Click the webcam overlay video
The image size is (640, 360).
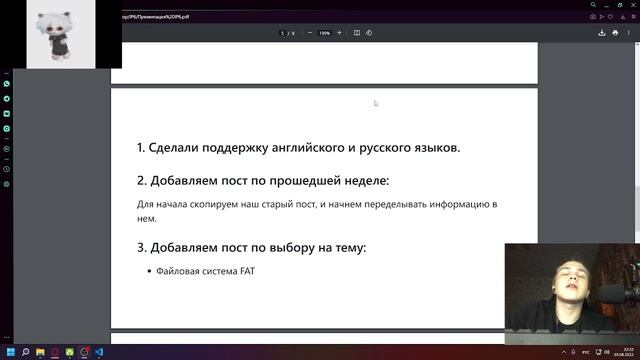coord(572,294)
